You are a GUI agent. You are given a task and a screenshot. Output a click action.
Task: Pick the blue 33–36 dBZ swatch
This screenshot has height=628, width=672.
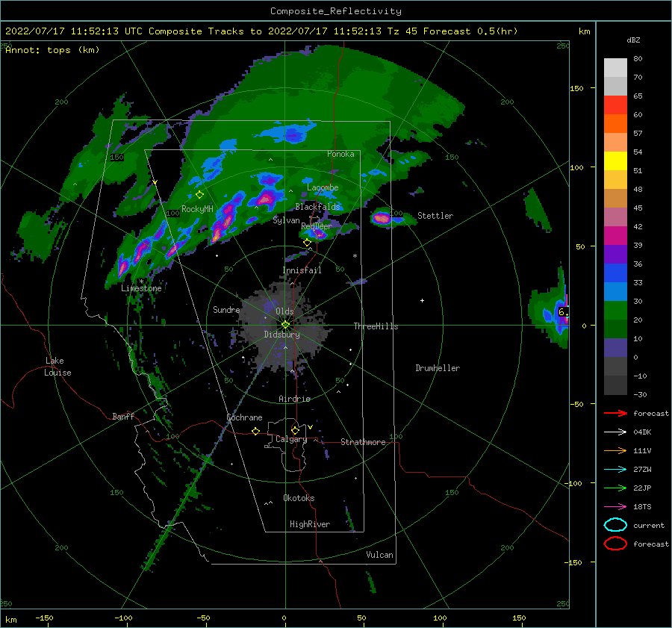coord(615,273)
